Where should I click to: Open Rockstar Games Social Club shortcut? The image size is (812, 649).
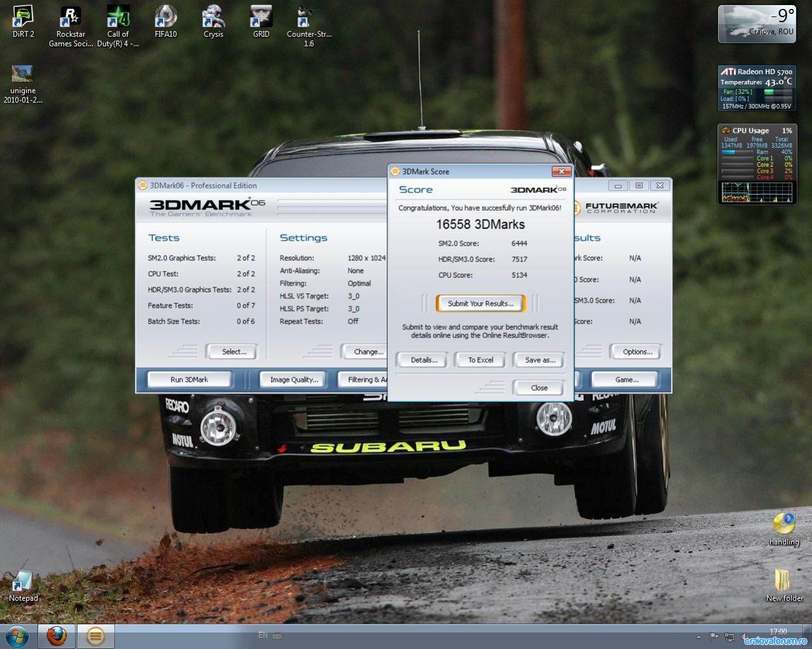pyautogui.click(x=70, y=27)
